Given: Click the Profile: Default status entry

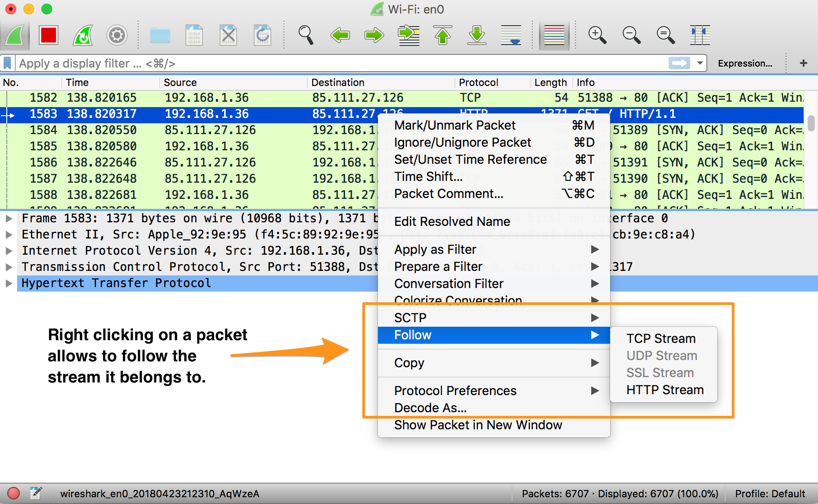Looking at the screenshot, I should [770, 494].
